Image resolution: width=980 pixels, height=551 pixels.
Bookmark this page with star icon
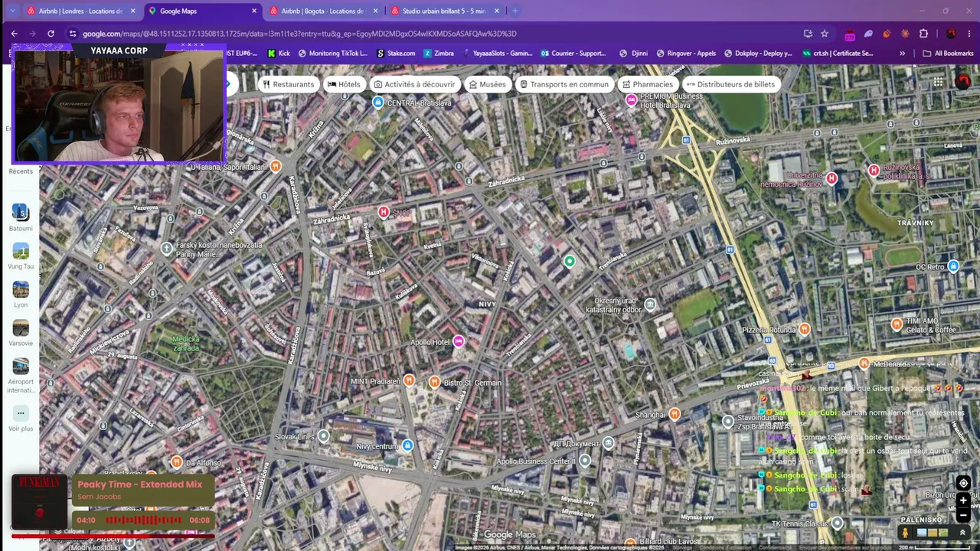click(x=824, y=34)
